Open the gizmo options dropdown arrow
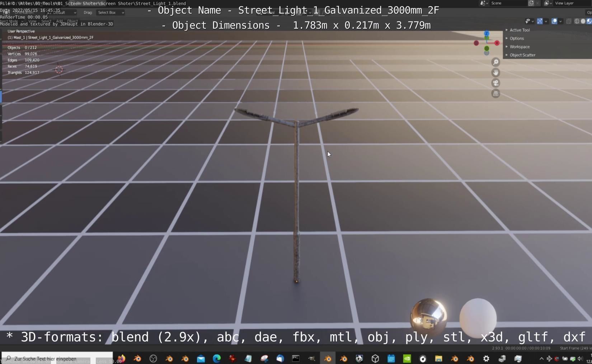The width and height of the screenshot is (592, 364). (546, 22)
